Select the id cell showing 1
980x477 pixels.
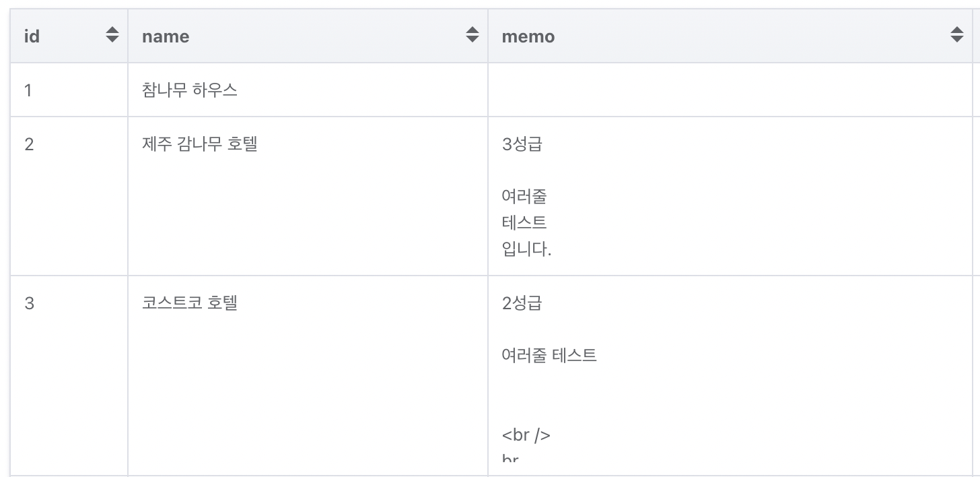click(69, 90)
